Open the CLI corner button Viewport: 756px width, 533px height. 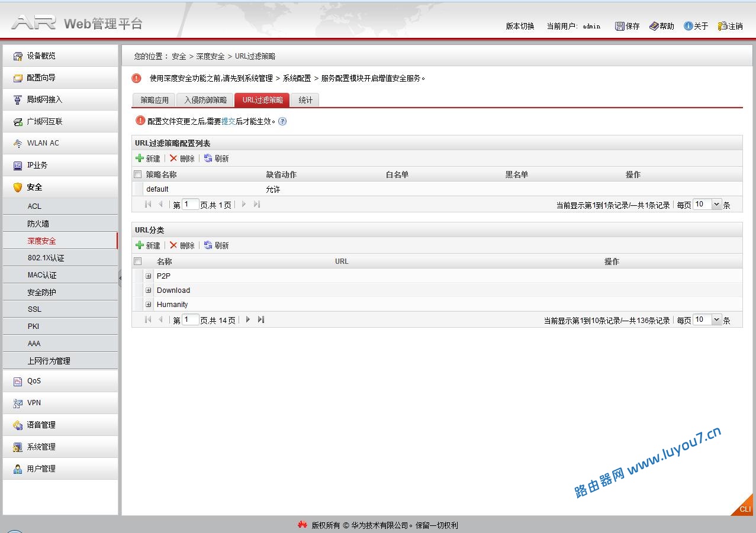744,507
